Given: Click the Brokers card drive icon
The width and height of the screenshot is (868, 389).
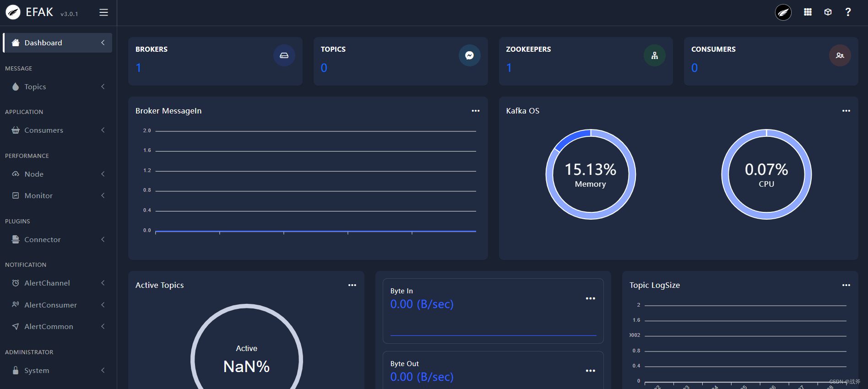Looking at the screenshot, I should click(284, 55).
